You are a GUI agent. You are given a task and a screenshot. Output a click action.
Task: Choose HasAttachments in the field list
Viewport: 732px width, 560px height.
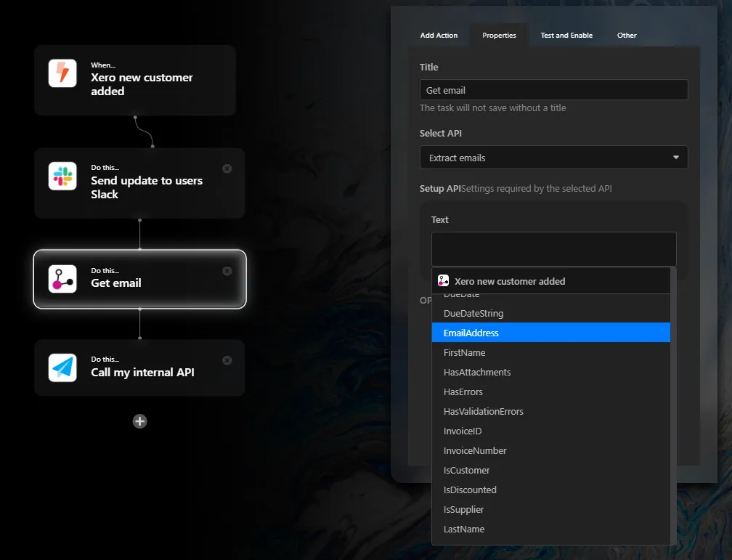pos(551,372)
